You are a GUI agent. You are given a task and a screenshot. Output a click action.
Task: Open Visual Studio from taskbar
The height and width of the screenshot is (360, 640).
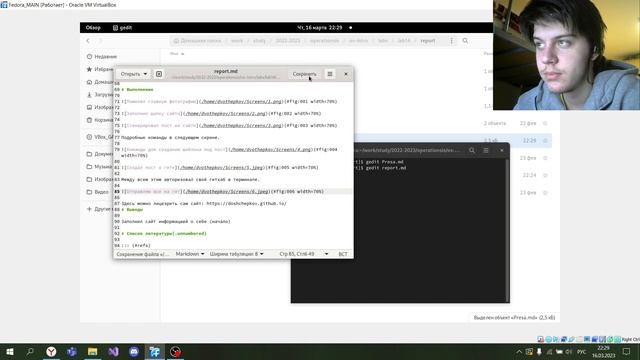(x=113, y=351)
